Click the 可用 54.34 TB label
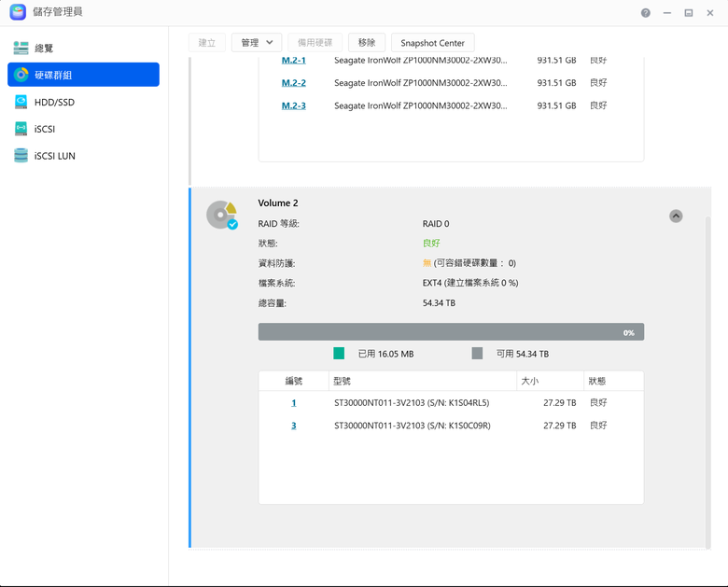The width and height of the screenshot is (728, 587). 523,354
